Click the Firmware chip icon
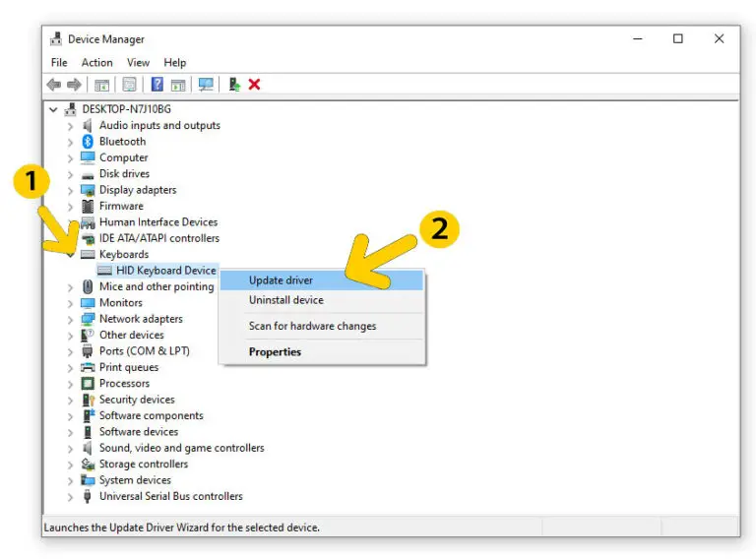 click(88, 207)
